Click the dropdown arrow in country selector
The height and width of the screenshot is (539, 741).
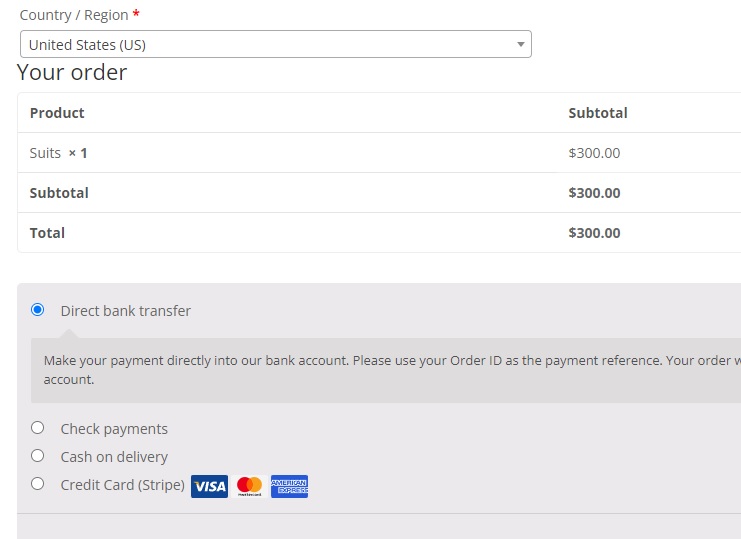point(521,44)
